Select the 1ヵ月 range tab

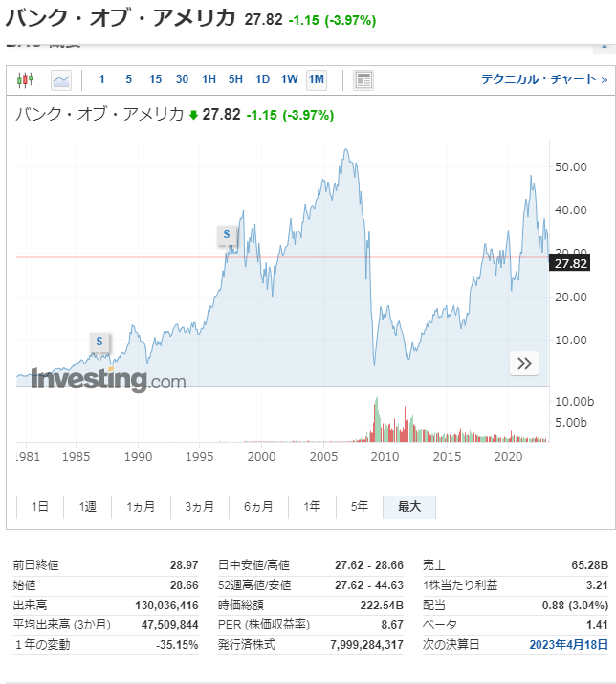141,507
